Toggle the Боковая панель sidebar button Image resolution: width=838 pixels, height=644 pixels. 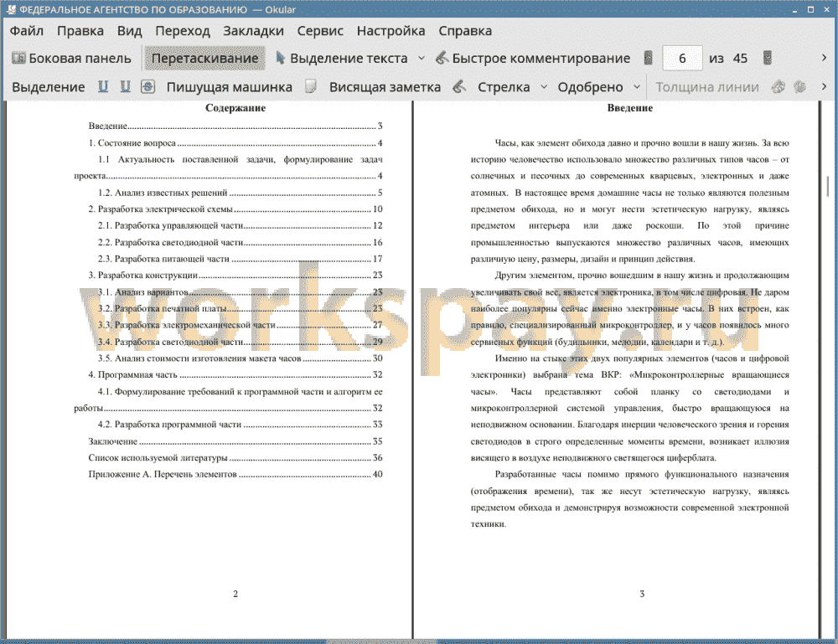click(71, 59)
